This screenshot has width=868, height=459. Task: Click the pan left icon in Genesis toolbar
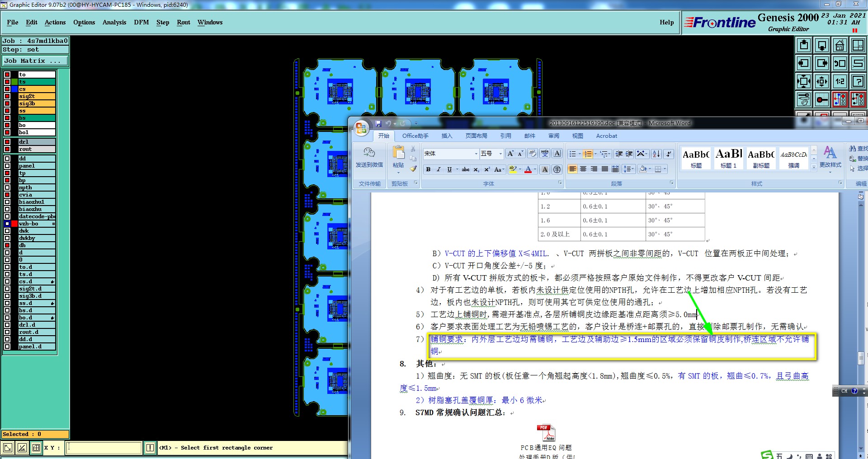tap(804, 63)
